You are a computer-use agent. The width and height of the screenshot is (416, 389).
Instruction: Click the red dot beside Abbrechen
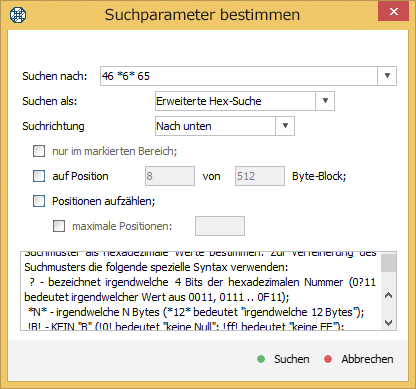pyautogui.click(x=328, y=359)
